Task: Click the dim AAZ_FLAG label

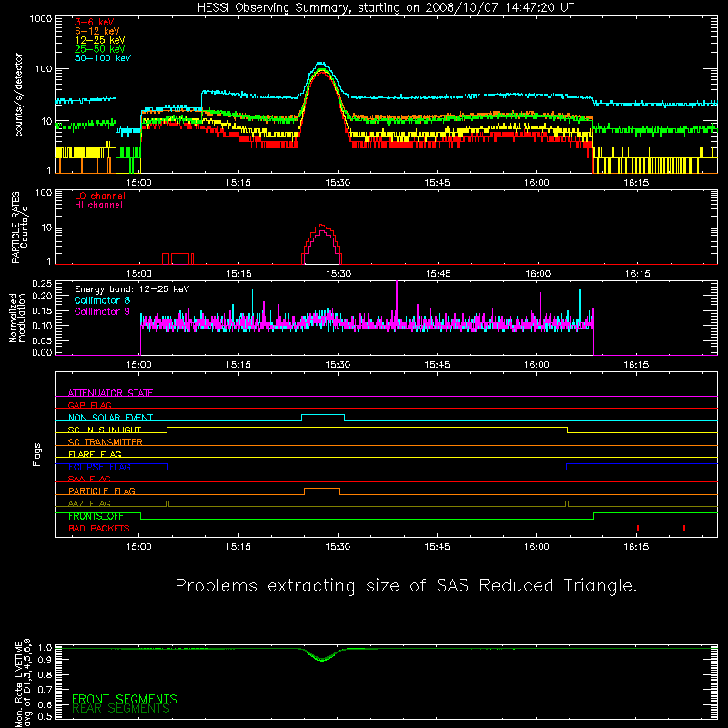Action: tap(89, 503)
